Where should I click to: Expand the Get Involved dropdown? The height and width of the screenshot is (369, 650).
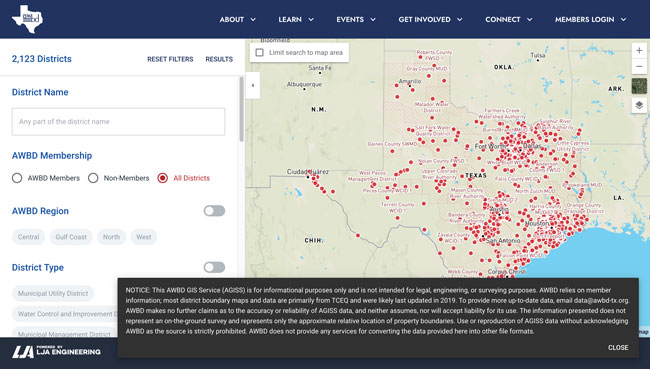pos(430,19)
